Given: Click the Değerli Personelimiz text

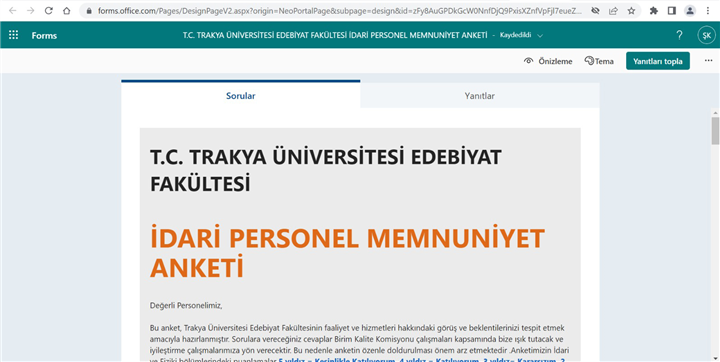Looking at the screenshot, I should (x=186, y=305).
